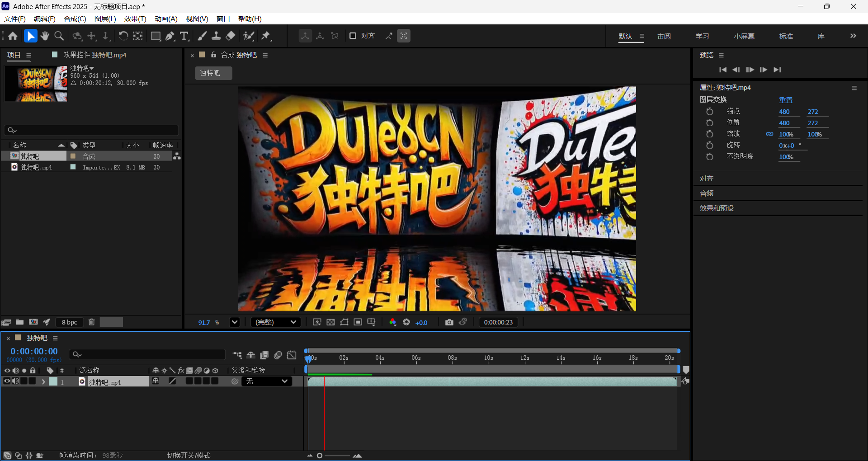
Task: Open 文件(F) menu
Action: click(x=15, y=19)
